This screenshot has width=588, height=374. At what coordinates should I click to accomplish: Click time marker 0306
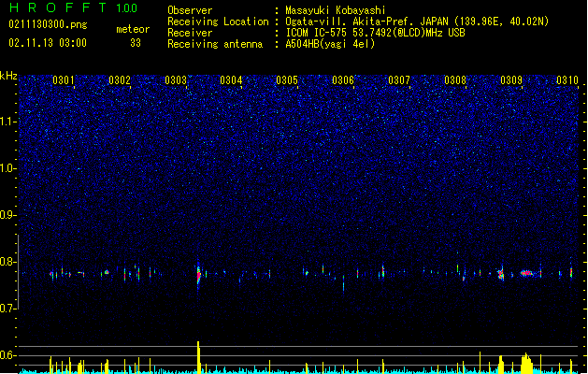pos(343,80)
